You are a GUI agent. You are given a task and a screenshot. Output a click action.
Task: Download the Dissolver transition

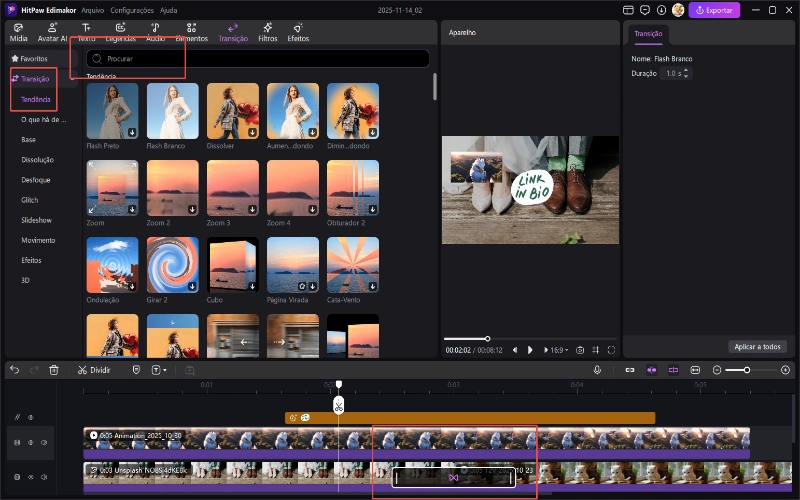click(x=252, y=132)
